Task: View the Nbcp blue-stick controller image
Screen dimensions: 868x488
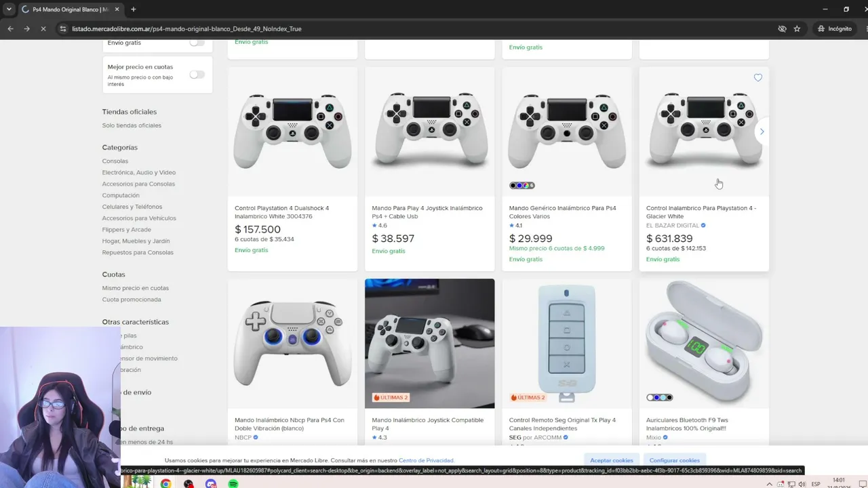Action: 292,344
